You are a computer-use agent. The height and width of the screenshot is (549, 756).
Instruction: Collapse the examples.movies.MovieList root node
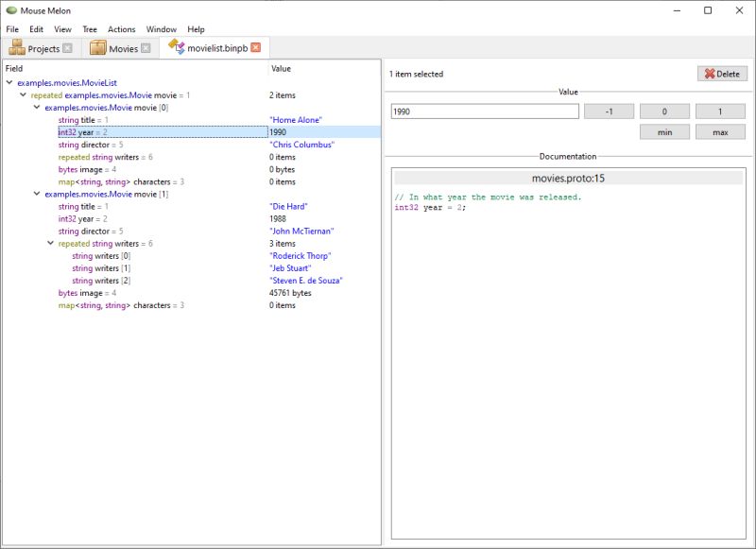point(9,82)
